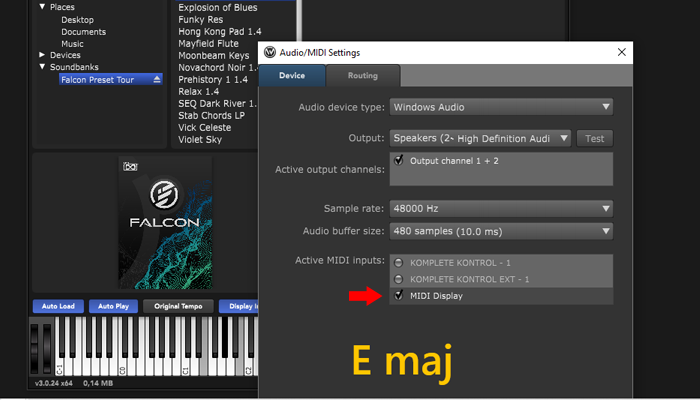The image size is (700, 400).
Task: Select the Relax 1.4 preset
Action: [199, 92]
